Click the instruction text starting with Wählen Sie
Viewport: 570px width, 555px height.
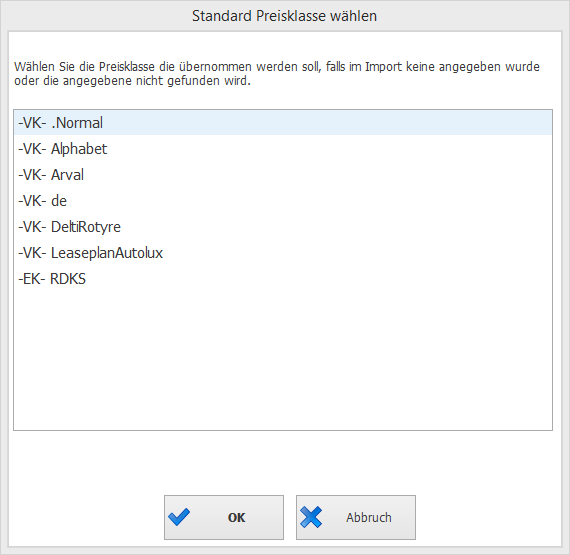(276, 73)
